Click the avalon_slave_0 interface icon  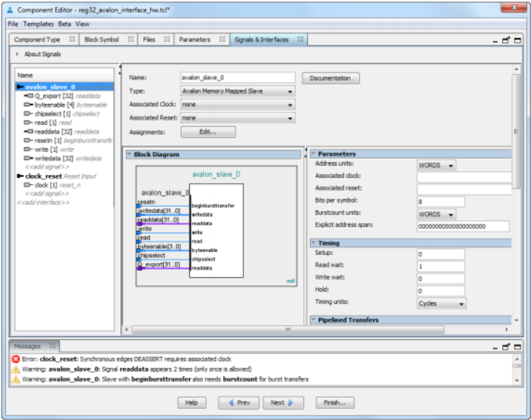(20, 87)
